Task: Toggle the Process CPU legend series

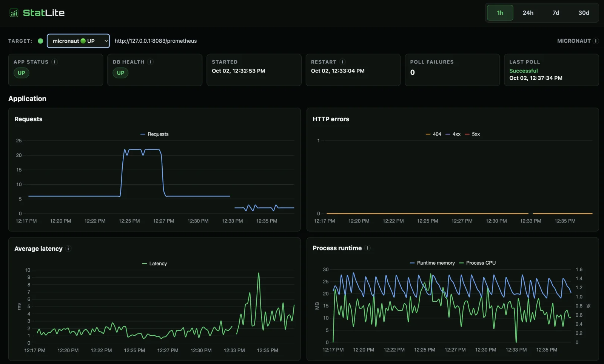Action: (x=477, y=263)
